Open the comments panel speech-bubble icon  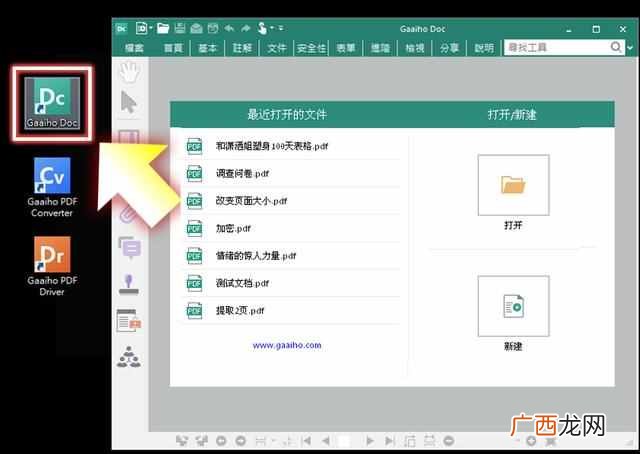point(130,248)
